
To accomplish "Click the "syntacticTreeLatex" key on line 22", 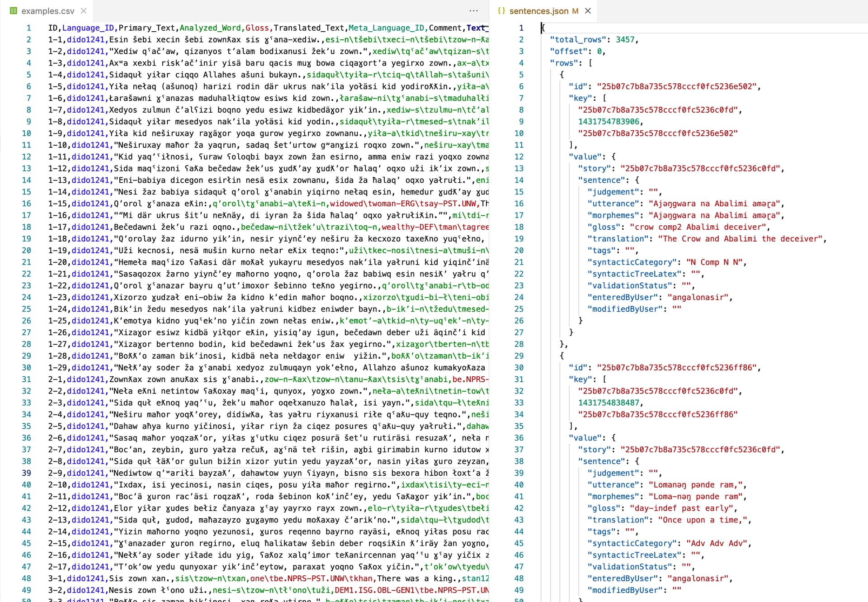I will (x=634, y=274).
